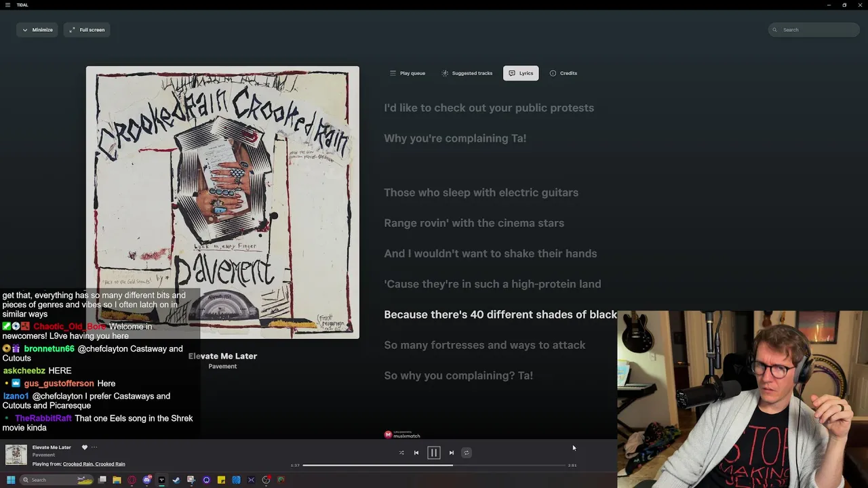The height and width of the screenshot is (488, 868).
Task: Enter Full screen mode
Action: click(x=87, y=30)
